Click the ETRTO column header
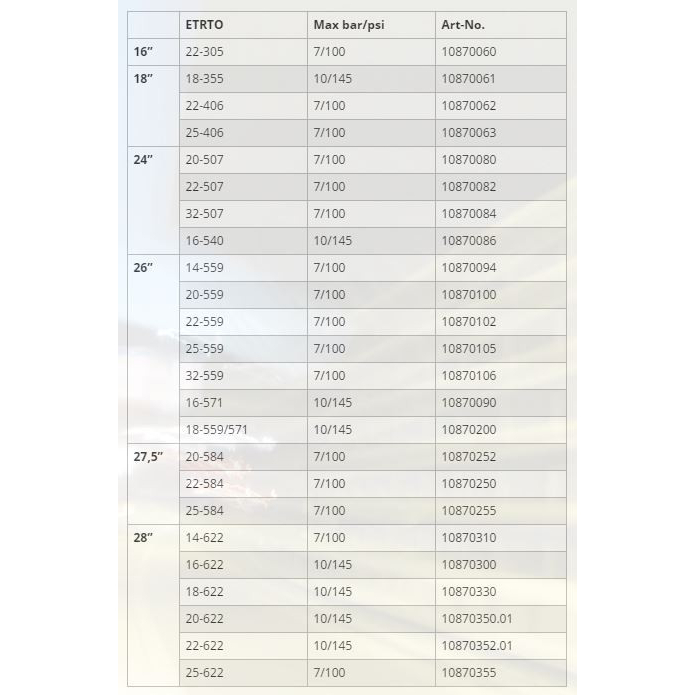 (x=206, y=25)
